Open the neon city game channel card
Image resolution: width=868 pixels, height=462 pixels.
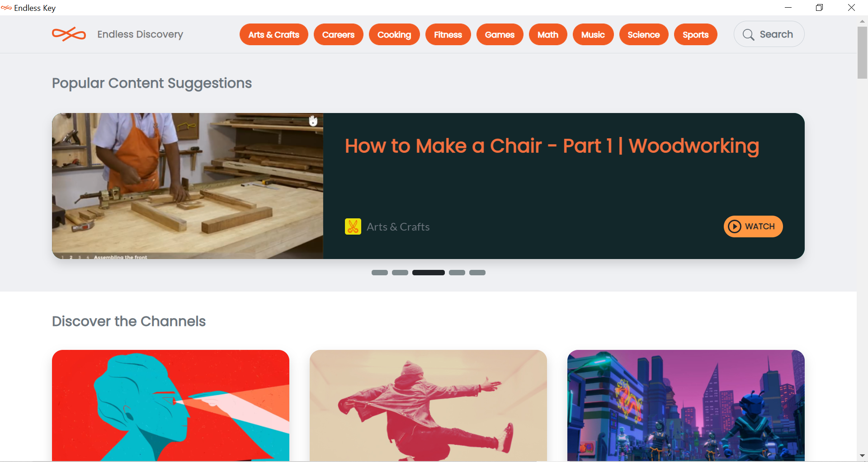click(686, 405)
